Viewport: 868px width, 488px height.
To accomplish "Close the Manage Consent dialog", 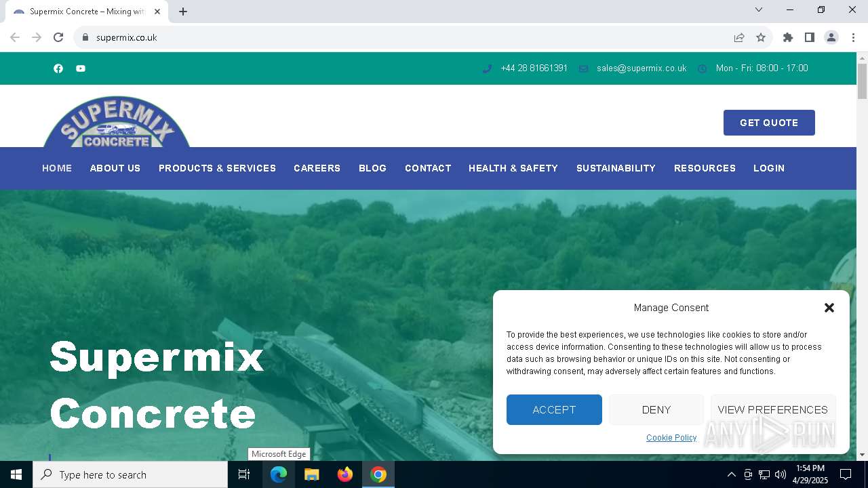I will pos(829,308).
